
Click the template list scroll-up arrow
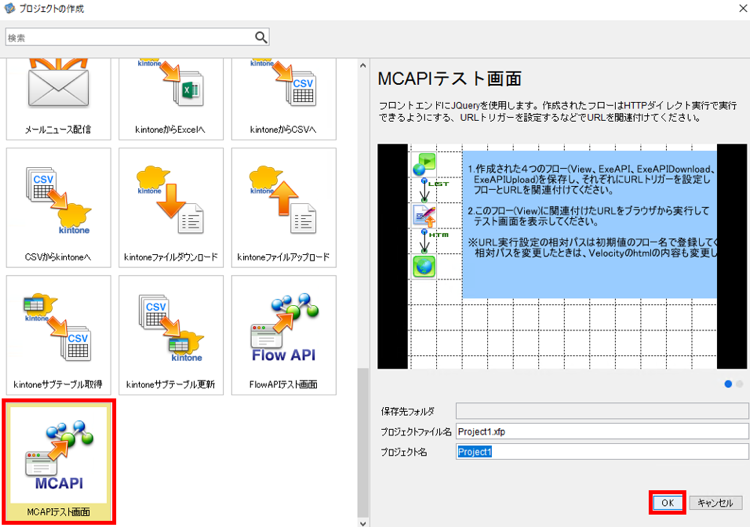pos(363,66)
